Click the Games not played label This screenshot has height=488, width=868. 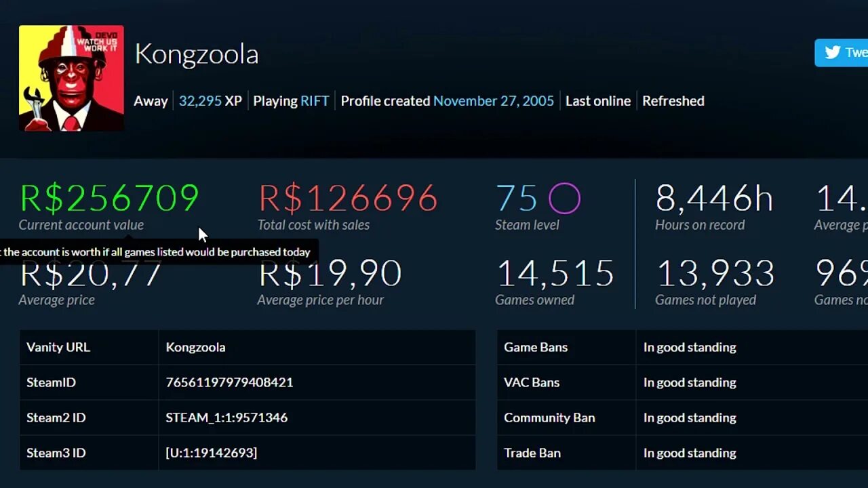coord(705,300)
